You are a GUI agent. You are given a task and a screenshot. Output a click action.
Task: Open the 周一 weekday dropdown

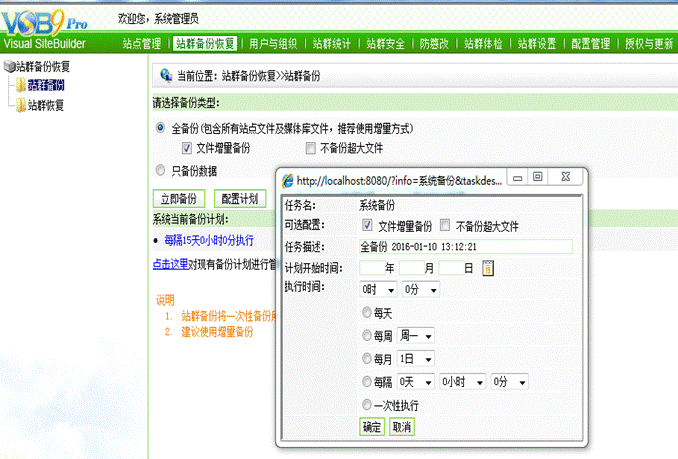(x=416, y=335)
